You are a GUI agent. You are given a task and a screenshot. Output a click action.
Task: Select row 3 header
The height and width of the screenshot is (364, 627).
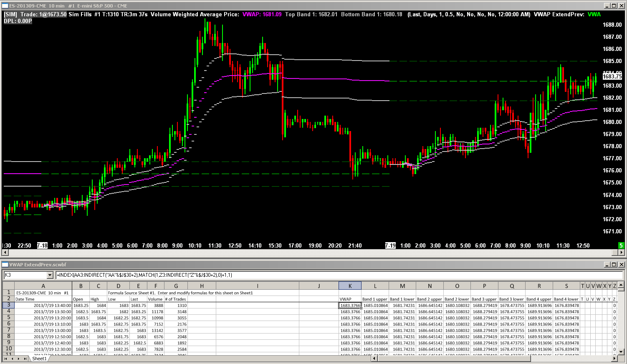pyautogui.click(x=8, y=305)
